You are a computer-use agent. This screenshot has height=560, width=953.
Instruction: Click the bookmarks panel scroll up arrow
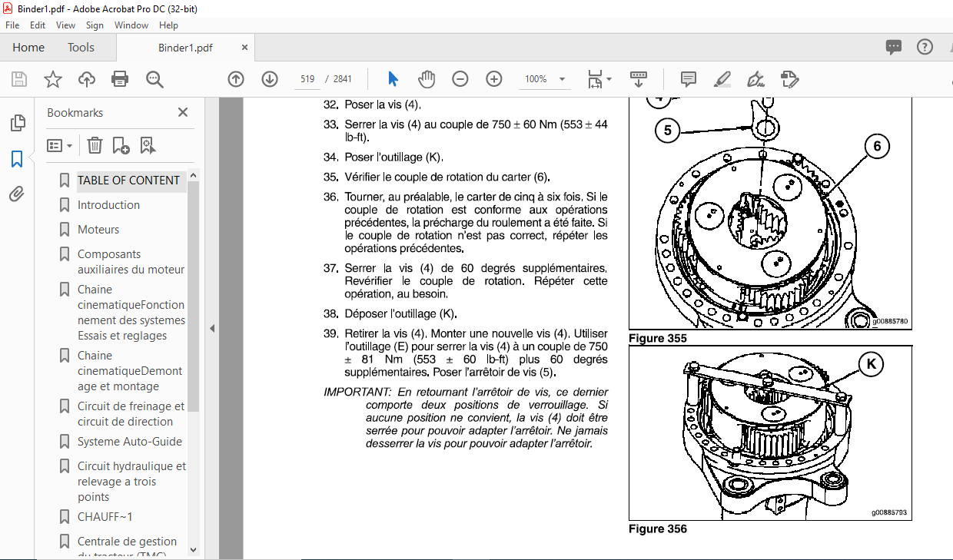[x=193, y=175]
